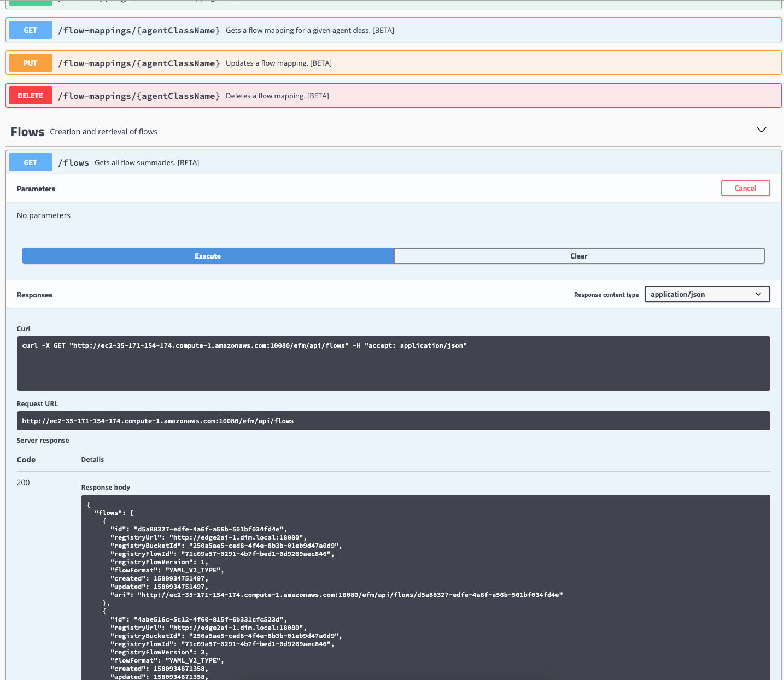784x680 pixels.
Task: Click the "No parameters" text
Action: pyautogui.click(x=44, y=215)
